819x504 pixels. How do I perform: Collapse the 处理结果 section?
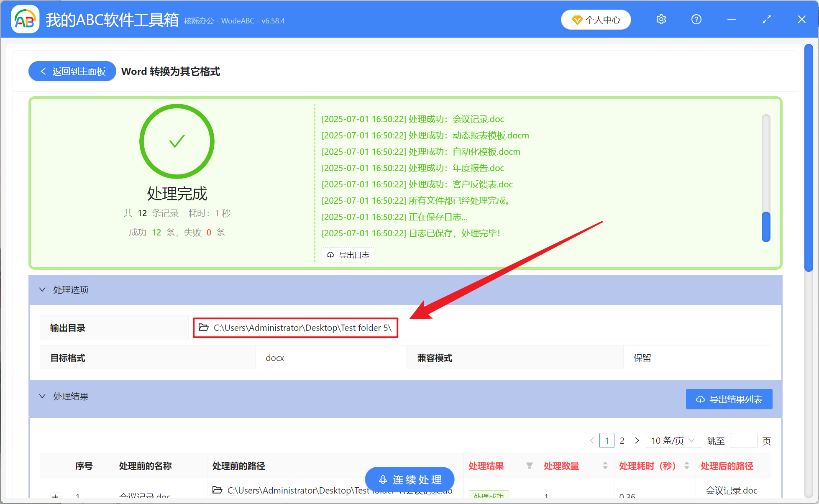pyautogui.click(x=42, y=396)
